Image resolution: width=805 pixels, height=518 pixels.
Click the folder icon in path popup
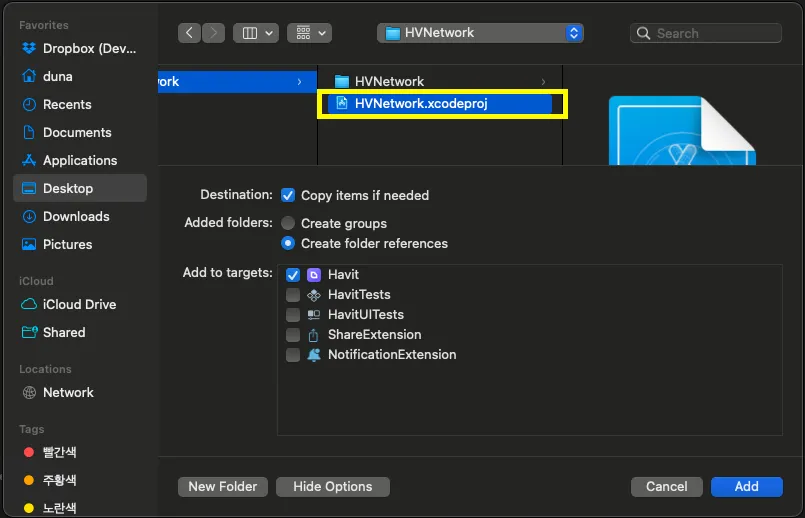(x=393, y=33)
